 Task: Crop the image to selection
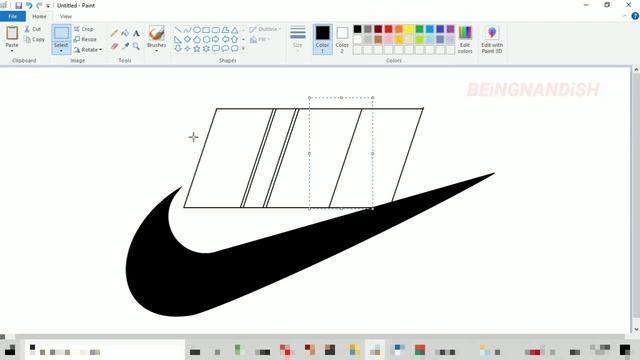pyautogui.click(x=84, y=29)
